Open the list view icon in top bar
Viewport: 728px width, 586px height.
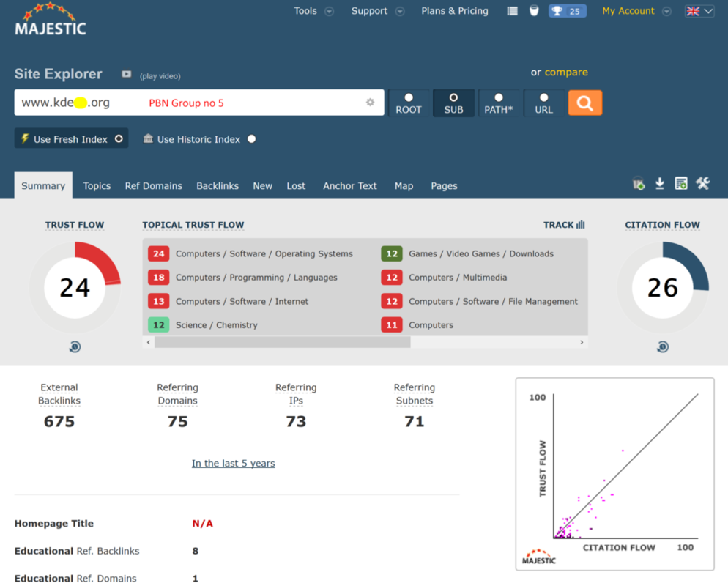coord(512,11)
